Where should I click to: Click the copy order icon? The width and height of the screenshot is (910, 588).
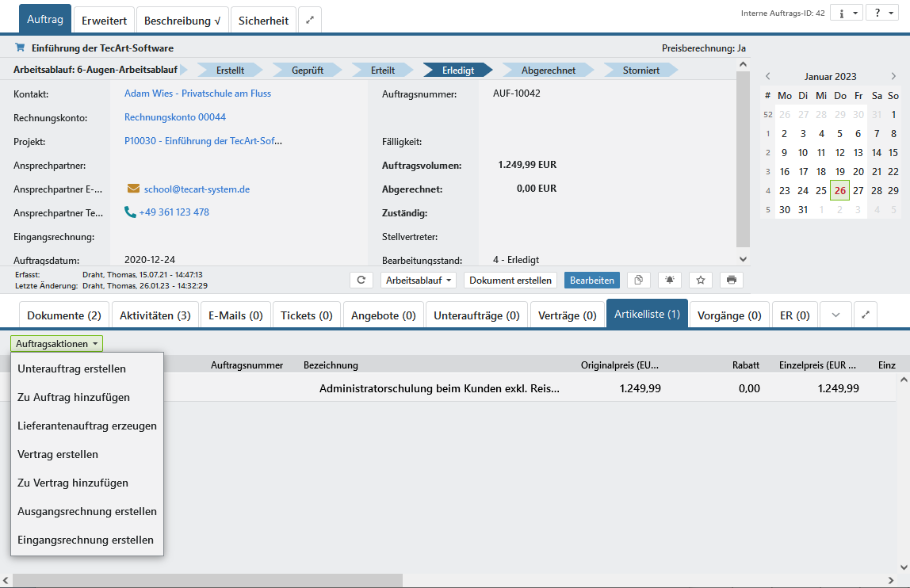click(x=639, y=280)
